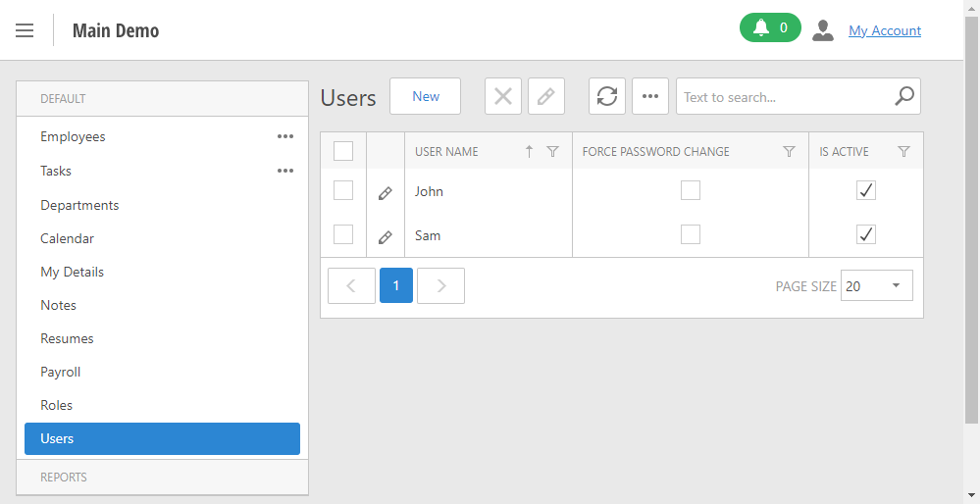Click the user avatar icon

click(x=822, y=30)
